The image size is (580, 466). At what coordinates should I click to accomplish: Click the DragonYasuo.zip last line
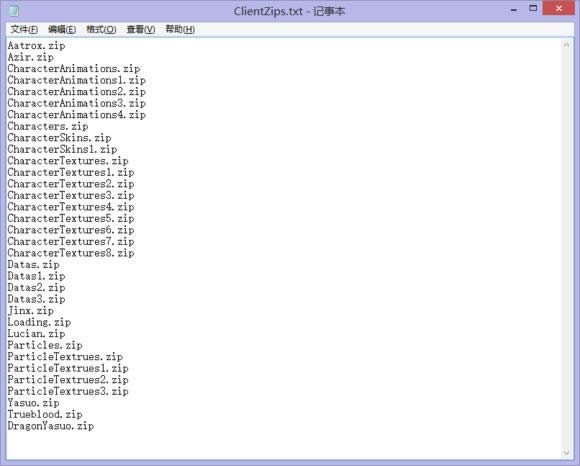tap(51, 426)
